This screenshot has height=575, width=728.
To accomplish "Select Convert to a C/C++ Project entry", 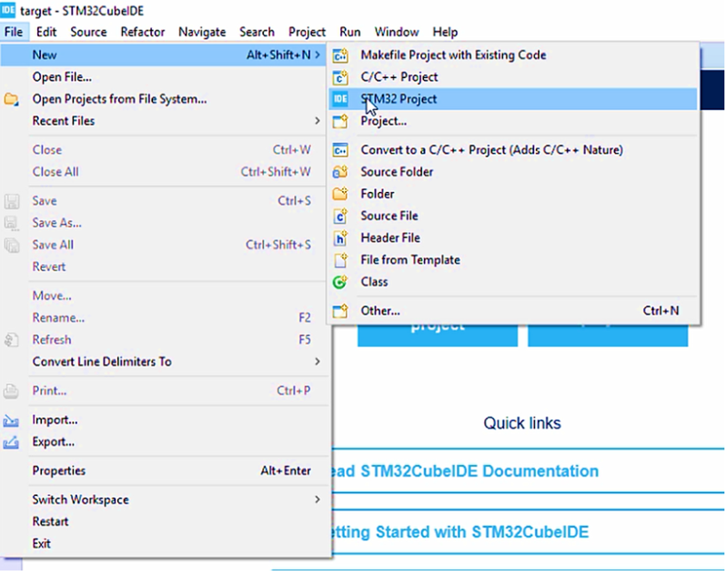I will pos(513,150).
